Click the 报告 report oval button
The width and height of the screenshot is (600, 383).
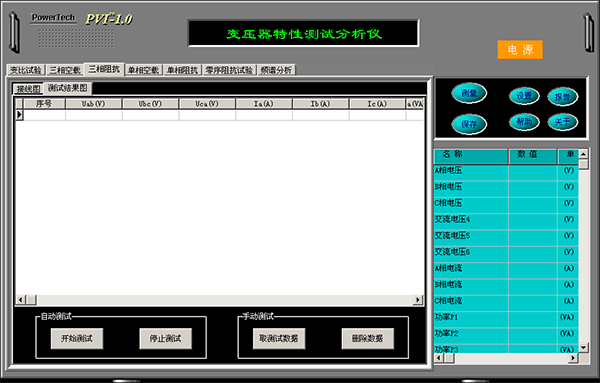coord(562,96)
